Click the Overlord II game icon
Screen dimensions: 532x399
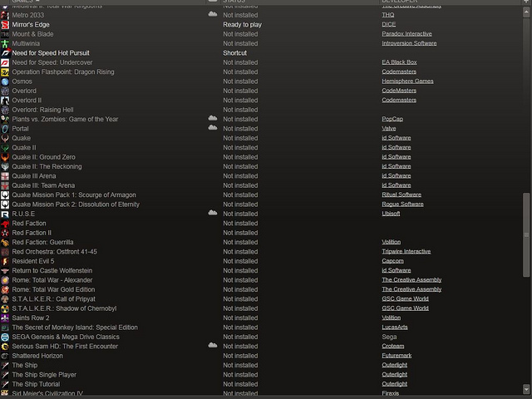point(5,101)
